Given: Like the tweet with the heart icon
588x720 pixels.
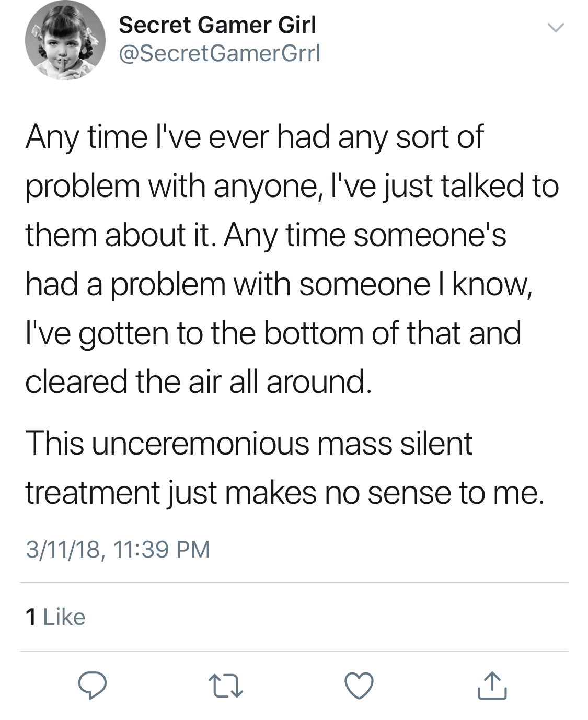Looking at the screenshot, I should (x=359, y=686).
